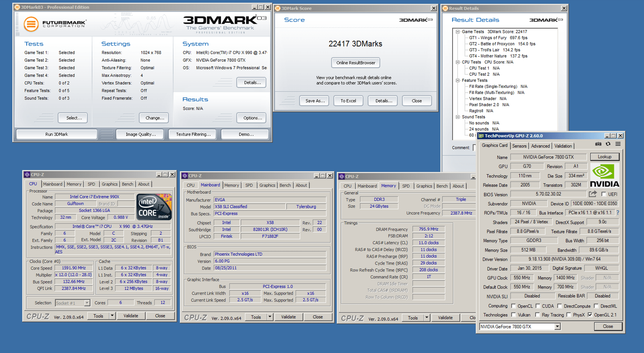Click title icon of CPU-Z Processor window
The height and width of the screenshot is (353, 644).
click(27, 175)
